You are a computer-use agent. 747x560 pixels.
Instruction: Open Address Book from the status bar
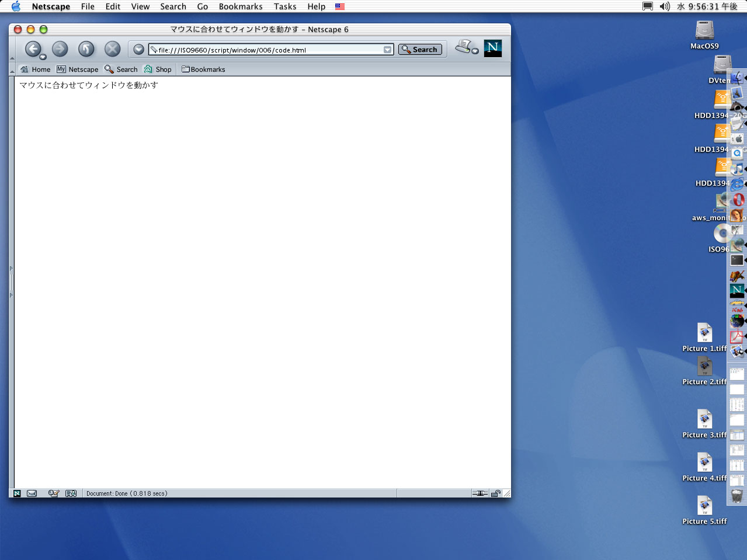tap(71, 493)
